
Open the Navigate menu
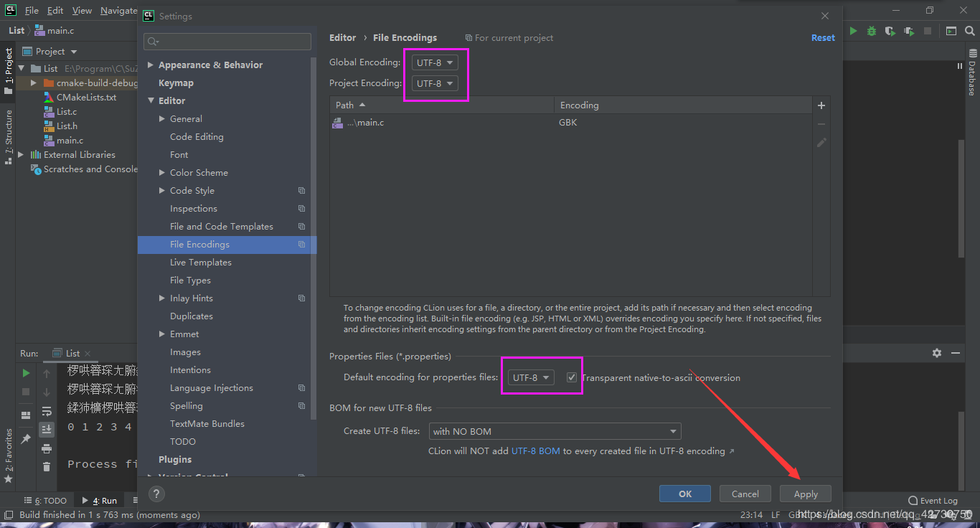click(118, 11)
